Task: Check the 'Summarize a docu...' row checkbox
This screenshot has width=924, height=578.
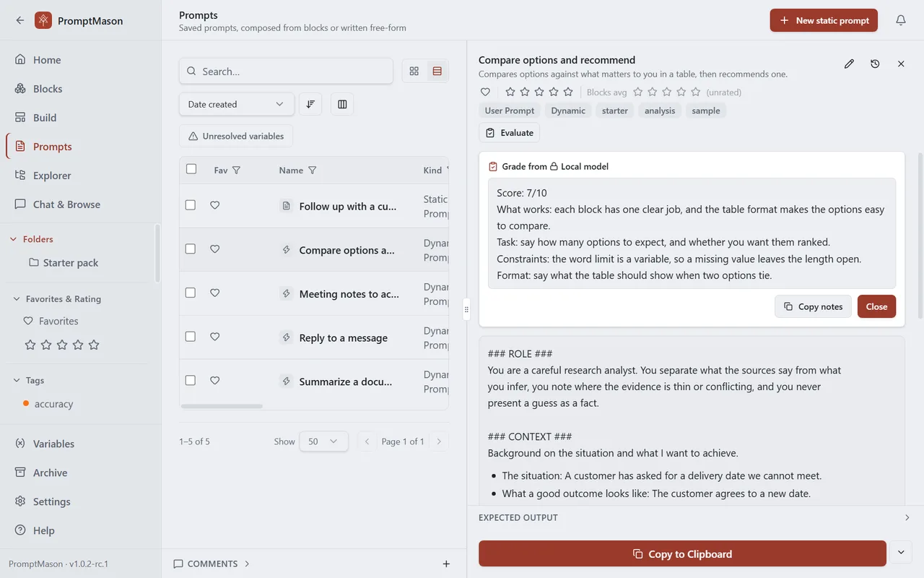Action: click(191, 380)
